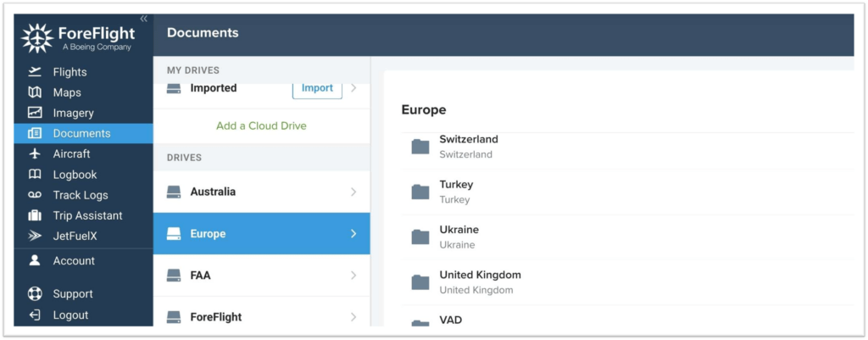Click the Logout exit icon

(34, 315)
